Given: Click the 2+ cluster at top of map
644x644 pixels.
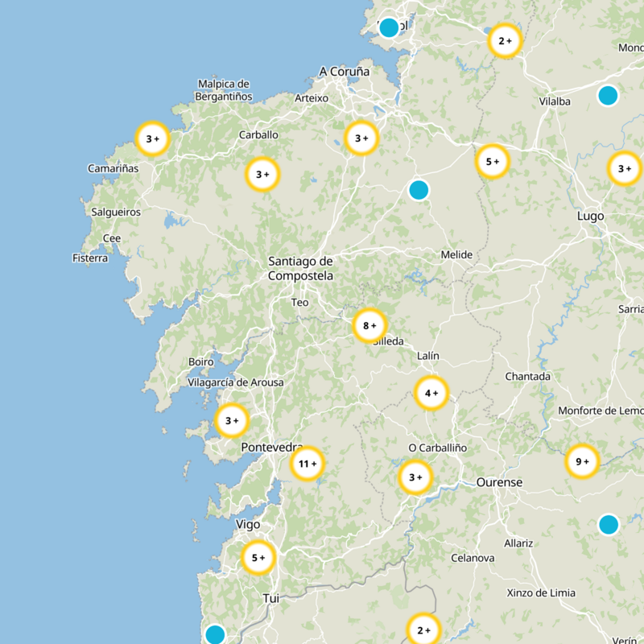Looking at the screenshot, I should point(505,41).
